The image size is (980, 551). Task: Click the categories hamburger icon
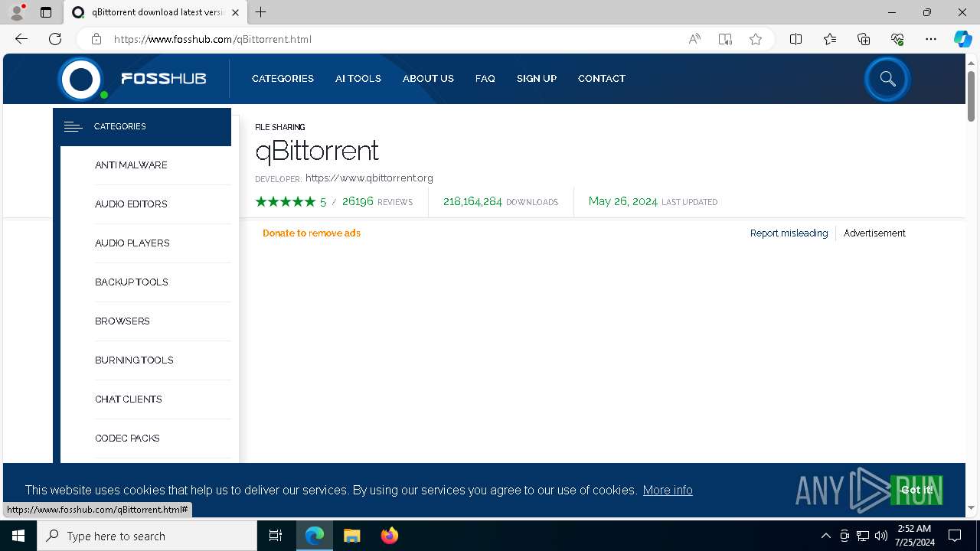click(73, 126)
